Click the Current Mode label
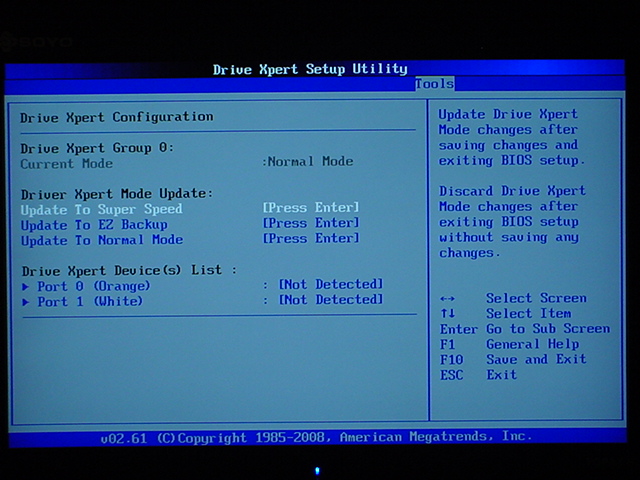This screenshot has height=480, width=640. click(x=67, y=164)
